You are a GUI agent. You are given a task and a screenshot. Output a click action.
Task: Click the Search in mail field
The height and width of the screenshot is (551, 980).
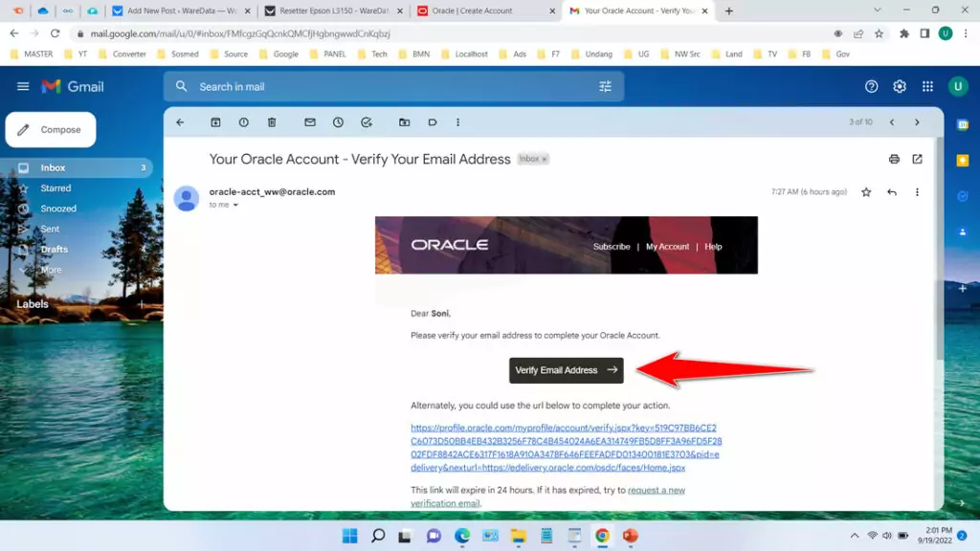[393, 87]
